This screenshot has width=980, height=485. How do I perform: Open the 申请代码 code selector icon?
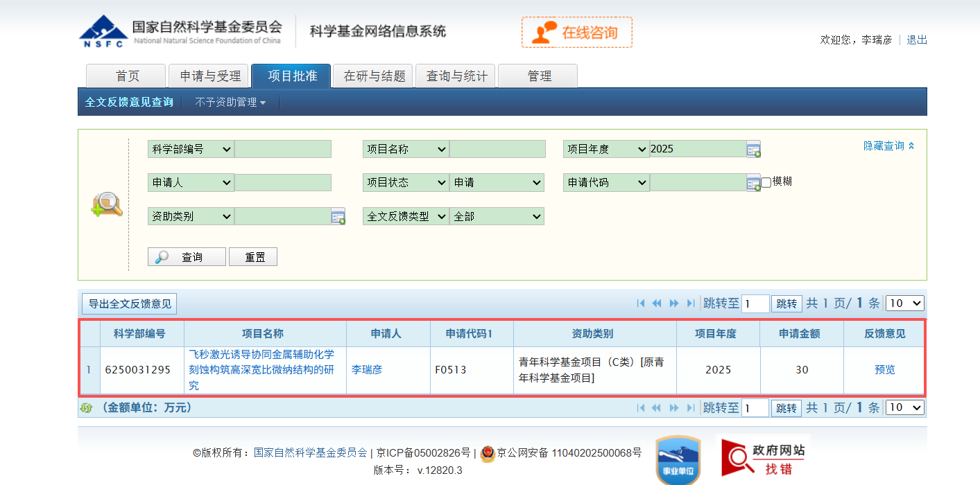pos(755,182)
